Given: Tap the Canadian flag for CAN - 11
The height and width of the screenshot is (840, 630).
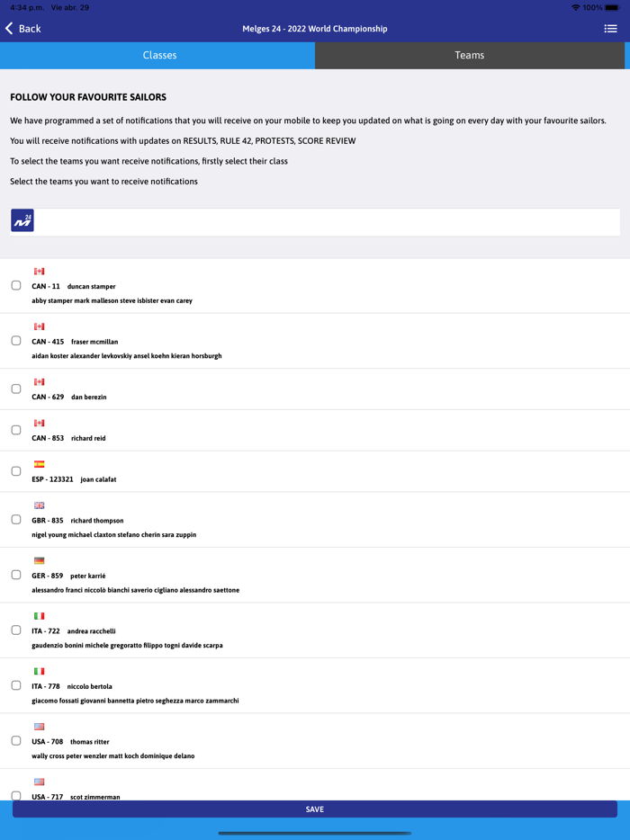Looking at the screenshot, I should pos(39,272).
